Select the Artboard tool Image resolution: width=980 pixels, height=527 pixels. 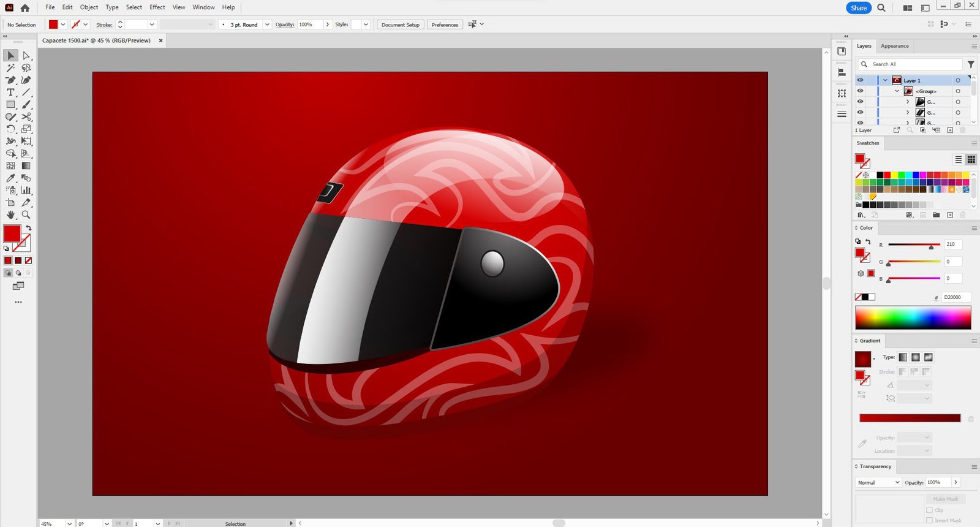point(10,203)
